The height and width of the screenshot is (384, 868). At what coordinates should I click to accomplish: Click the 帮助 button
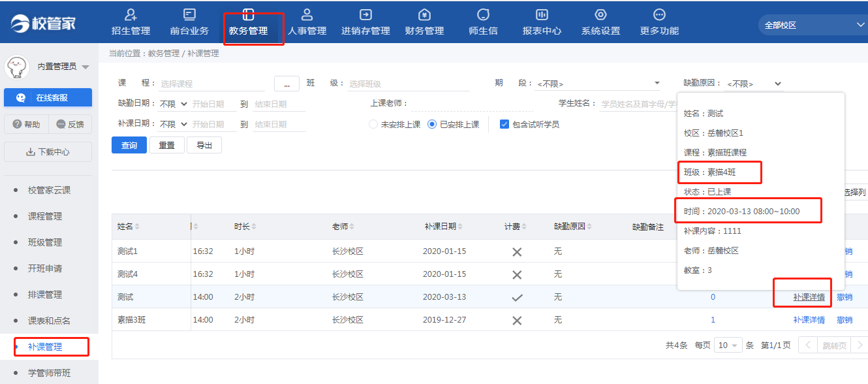pyautogui.click(x=26, y=124)
